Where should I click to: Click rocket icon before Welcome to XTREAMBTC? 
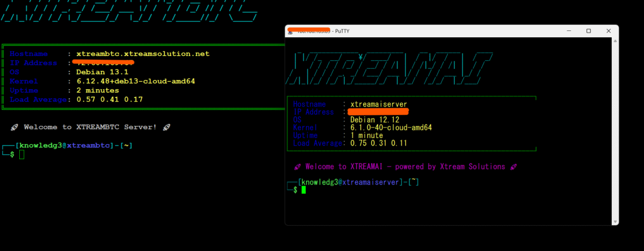click(x=14, y=127)
